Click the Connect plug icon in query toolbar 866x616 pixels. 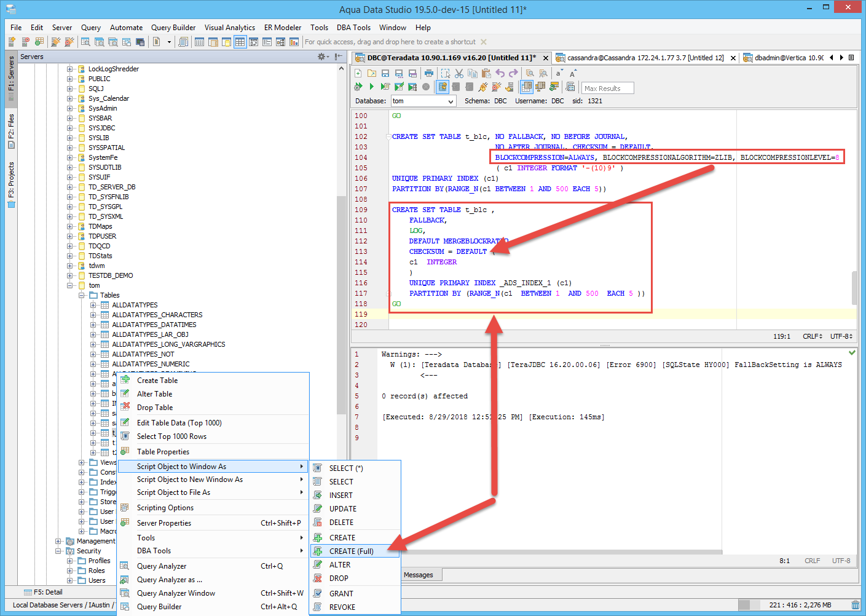(x=483, y=87)
